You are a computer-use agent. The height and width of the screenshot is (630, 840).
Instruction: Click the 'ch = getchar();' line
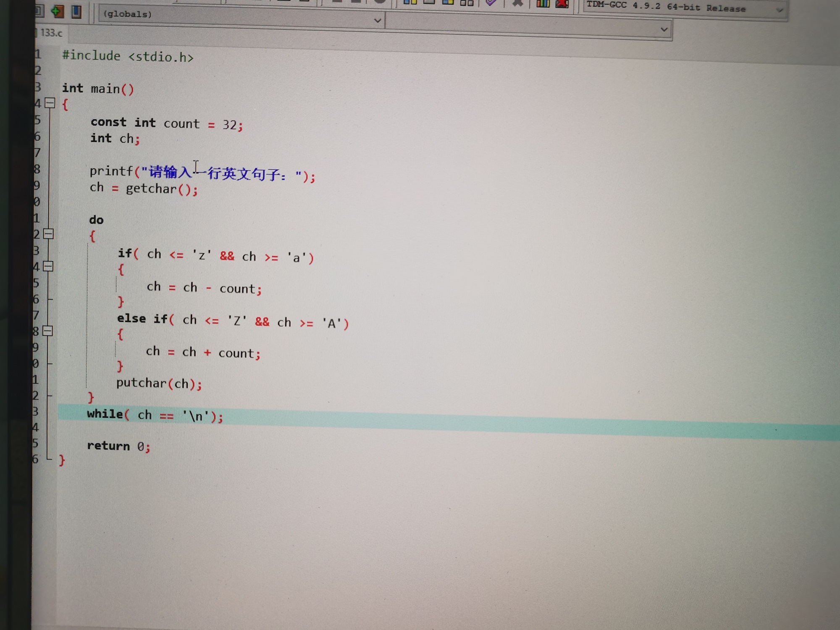click(143, 188)
